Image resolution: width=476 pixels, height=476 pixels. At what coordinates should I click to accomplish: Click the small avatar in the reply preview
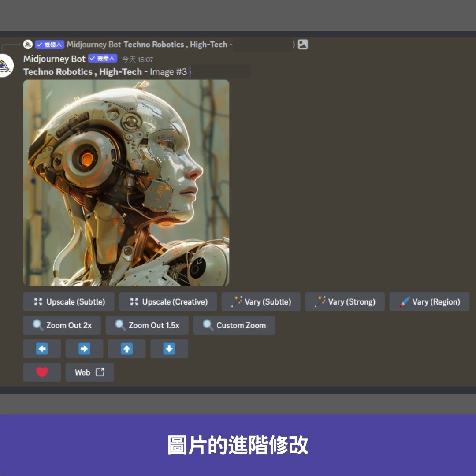28,45
